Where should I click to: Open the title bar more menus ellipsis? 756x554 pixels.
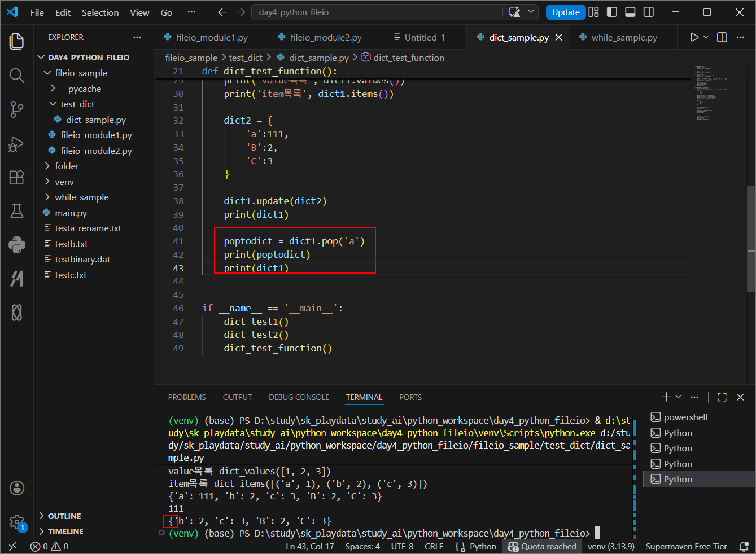pos(191,12)
